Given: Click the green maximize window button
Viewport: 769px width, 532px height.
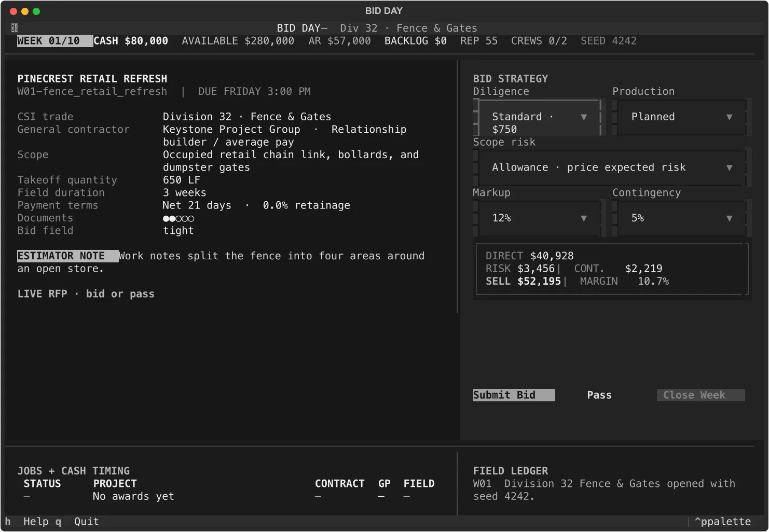Looking at the screenshot, I should pos(36,11).
